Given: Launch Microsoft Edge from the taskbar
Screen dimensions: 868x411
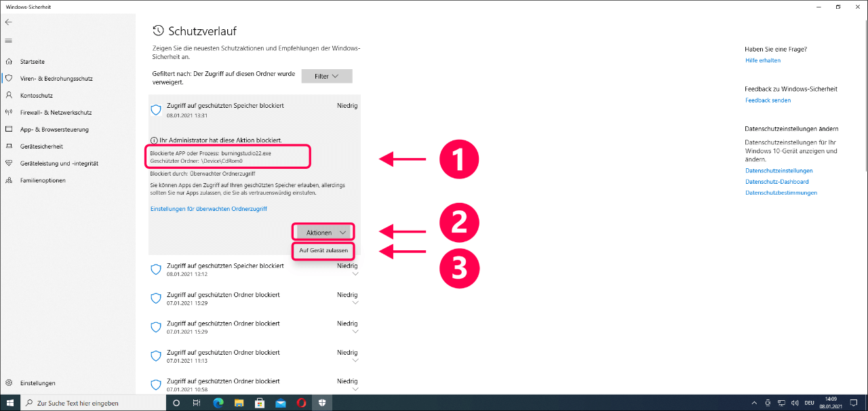Looking at the screenshot, I should point(218,403).
